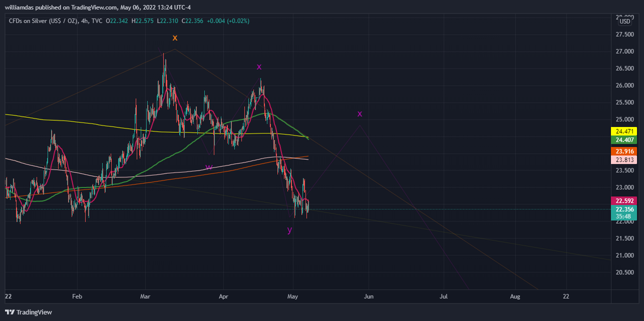Click the yellow 24.471 moving average price label
This screenshot has height=321, width=644.
point(623,131)
